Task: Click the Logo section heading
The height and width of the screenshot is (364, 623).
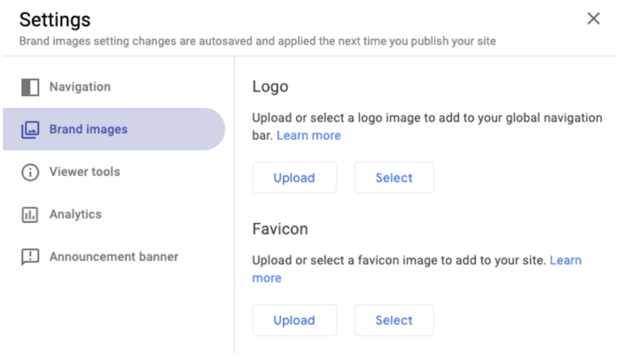Action: tap(270, 86)
